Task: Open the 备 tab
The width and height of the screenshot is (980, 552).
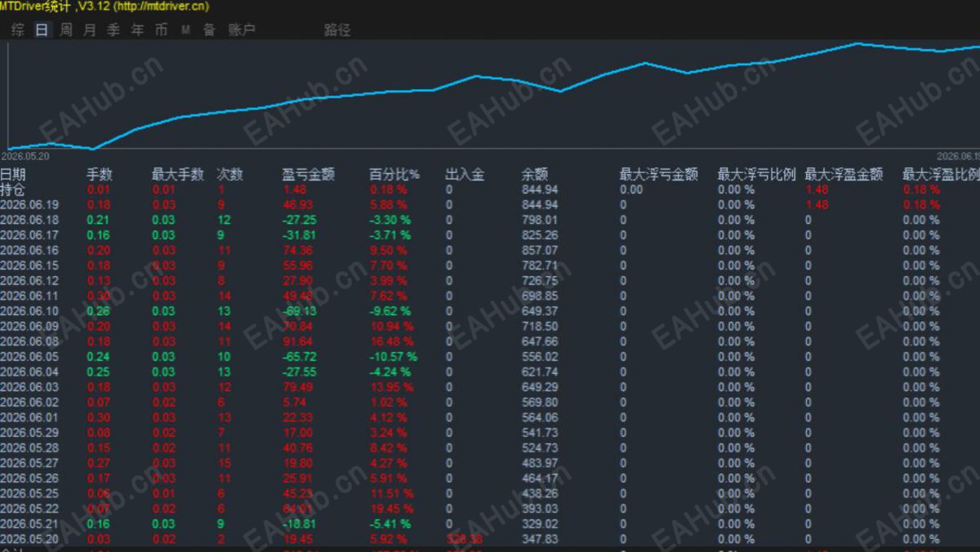Action: [209, 30]
